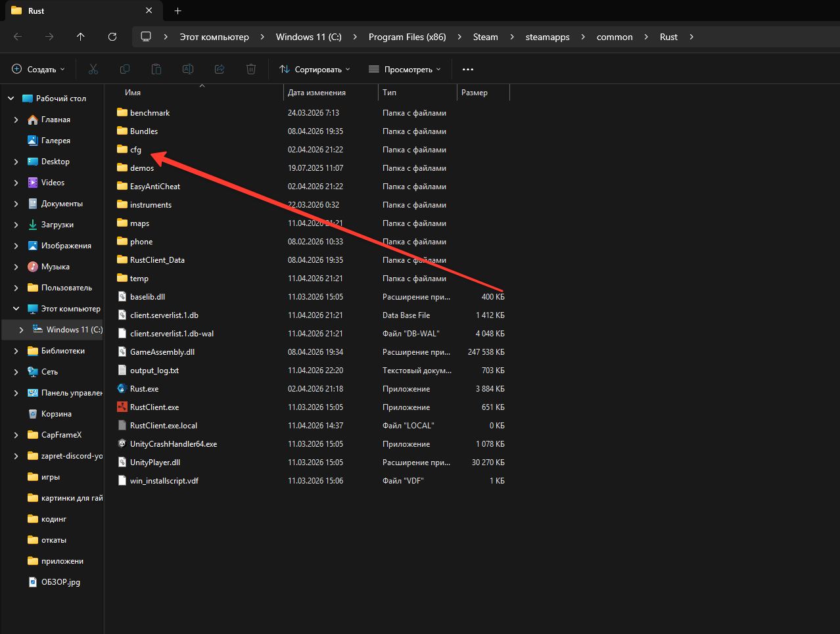Select the instruments folder row
This screenshot has width=840, height=634.
(310, 205)
